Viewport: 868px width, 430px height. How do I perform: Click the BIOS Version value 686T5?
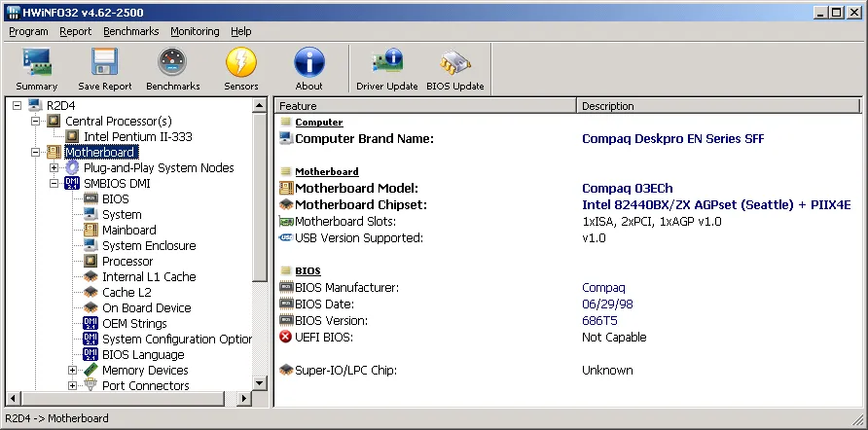(x=599, y=321)
